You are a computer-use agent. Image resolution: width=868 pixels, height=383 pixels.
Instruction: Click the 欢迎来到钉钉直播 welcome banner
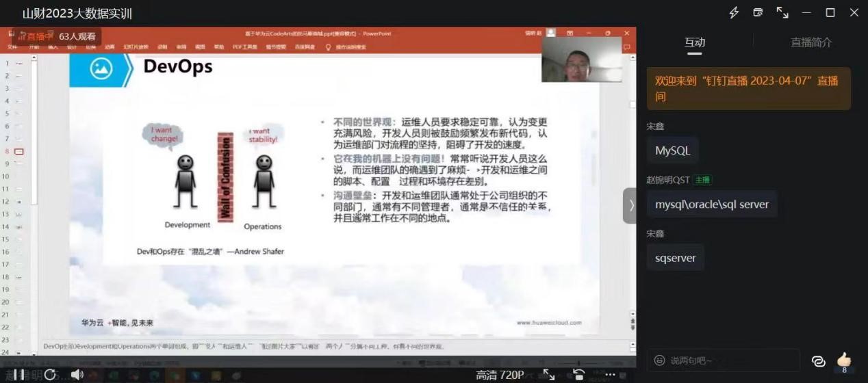coord(748,89)
